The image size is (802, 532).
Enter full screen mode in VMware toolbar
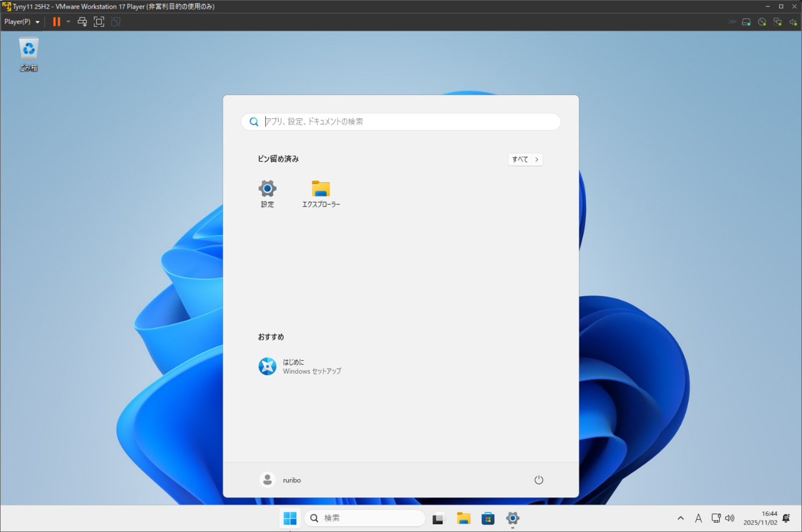(x=99, y=21)
